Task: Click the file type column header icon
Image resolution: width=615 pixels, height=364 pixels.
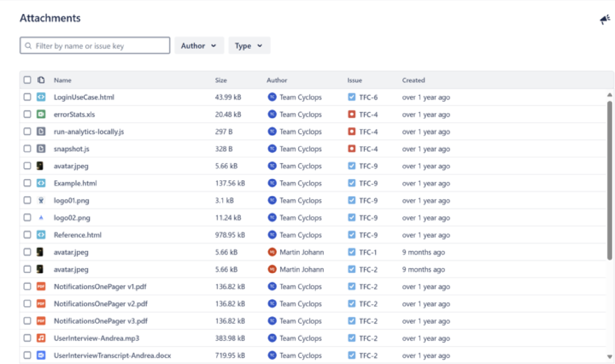Action: pyautogui.click(x=41, y=80)
